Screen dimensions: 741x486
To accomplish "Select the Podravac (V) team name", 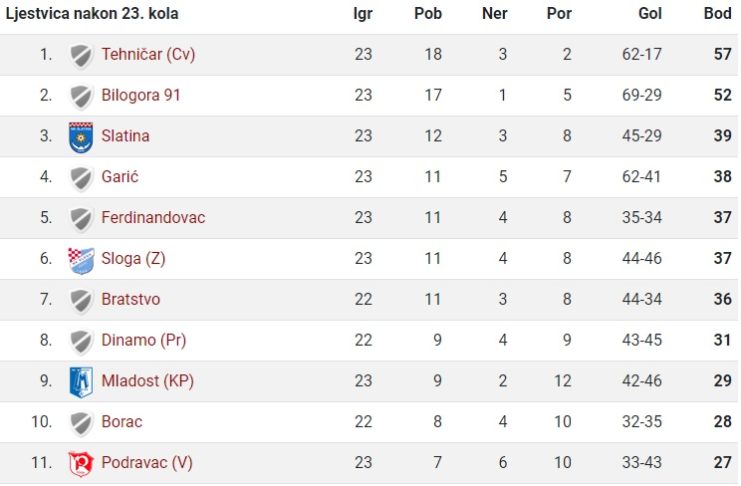I will pos(147,462).
